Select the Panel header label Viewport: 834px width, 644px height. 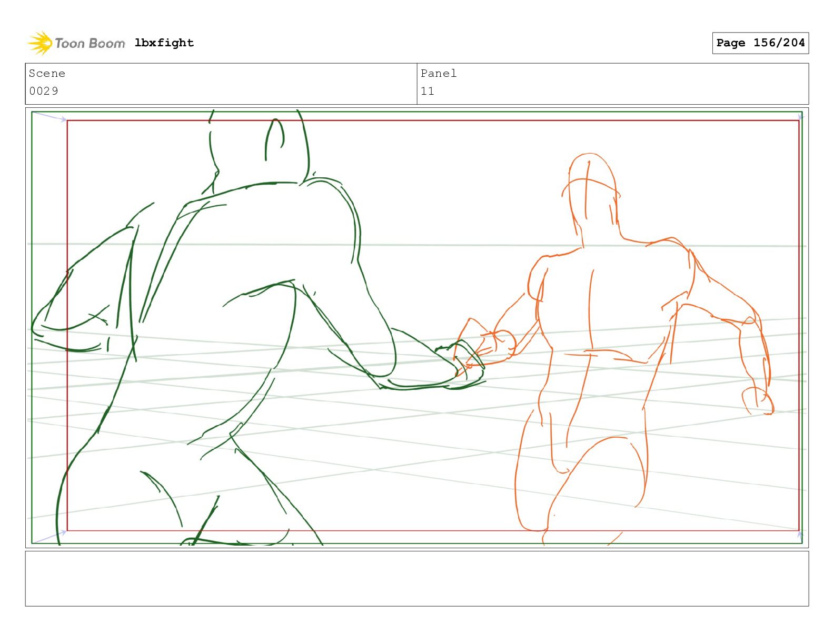[x=439, y=74]
